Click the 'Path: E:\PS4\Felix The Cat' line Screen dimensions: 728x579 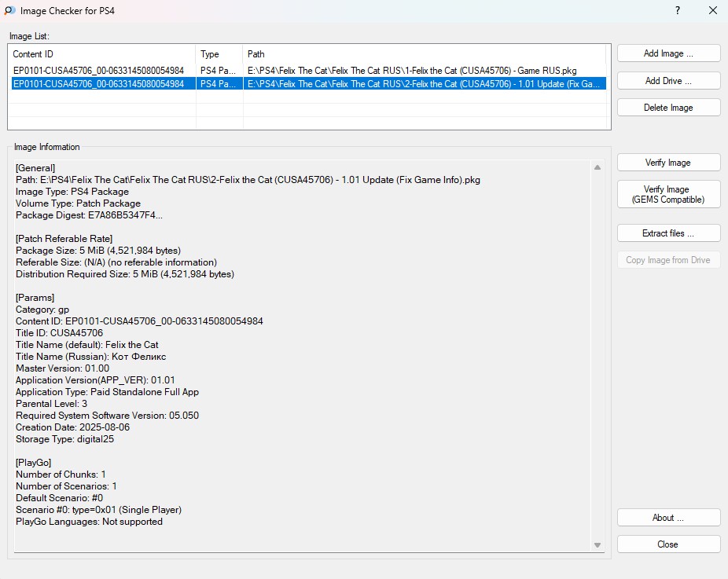tap(248, 180)
